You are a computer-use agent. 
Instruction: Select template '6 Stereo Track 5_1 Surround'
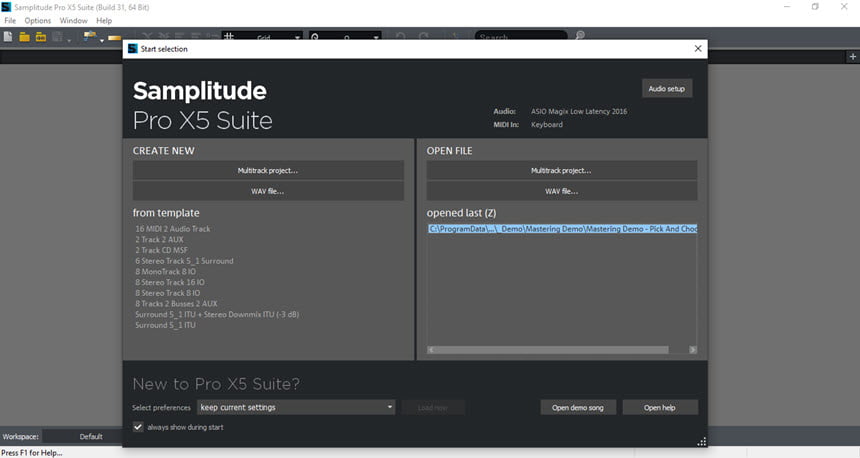pyautogui.click(x=184, y=261)
